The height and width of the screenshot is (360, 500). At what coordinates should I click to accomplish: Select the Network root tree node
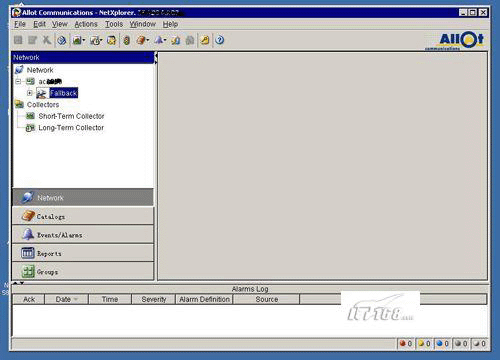coord(40,70)
